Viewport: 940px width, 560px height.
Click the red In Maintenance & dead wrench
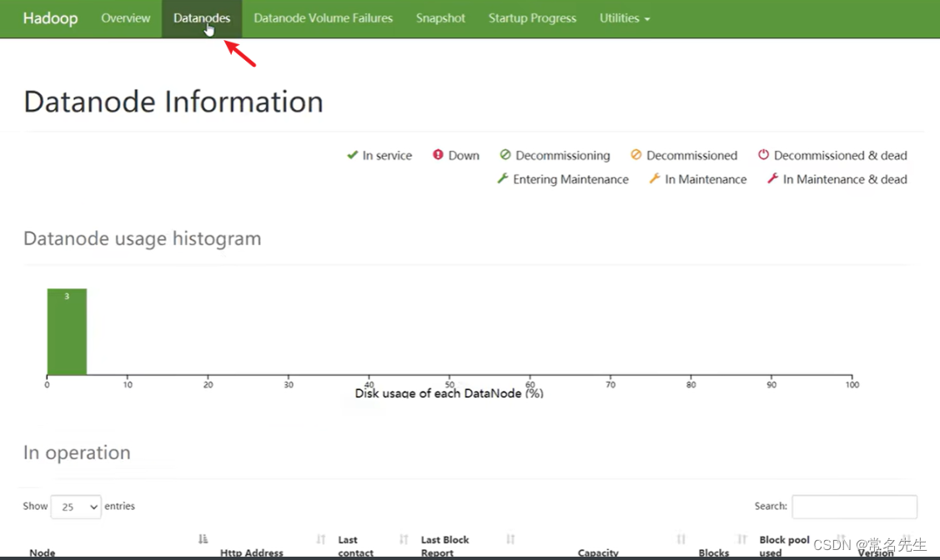click(x=772, y=178)
